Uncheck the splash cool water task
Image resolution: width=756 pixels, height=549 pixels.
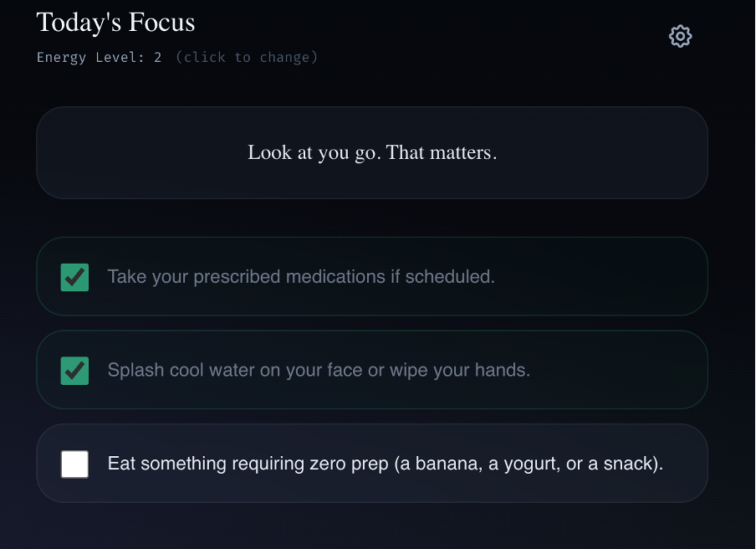(74, 371)
